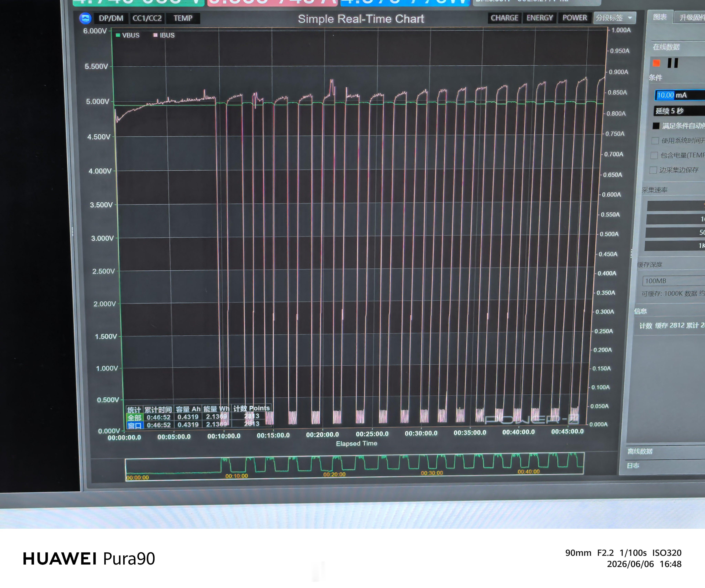Screen dimensions: 705x588
Task: Click the 0.500A label on the right axis
Action: 609,234
